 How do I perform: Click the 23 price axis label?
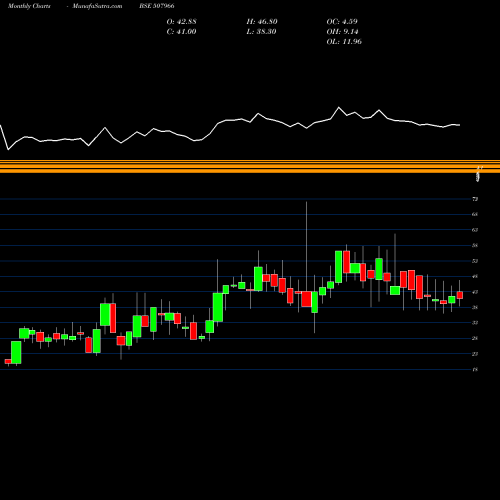click(x=475, y=354)
